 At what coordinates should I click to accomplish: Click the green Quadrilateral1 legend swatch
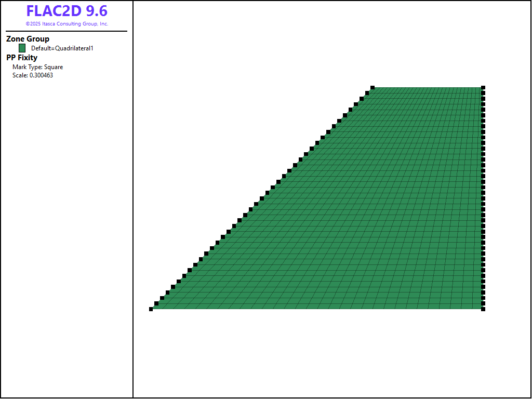[22, 48]
